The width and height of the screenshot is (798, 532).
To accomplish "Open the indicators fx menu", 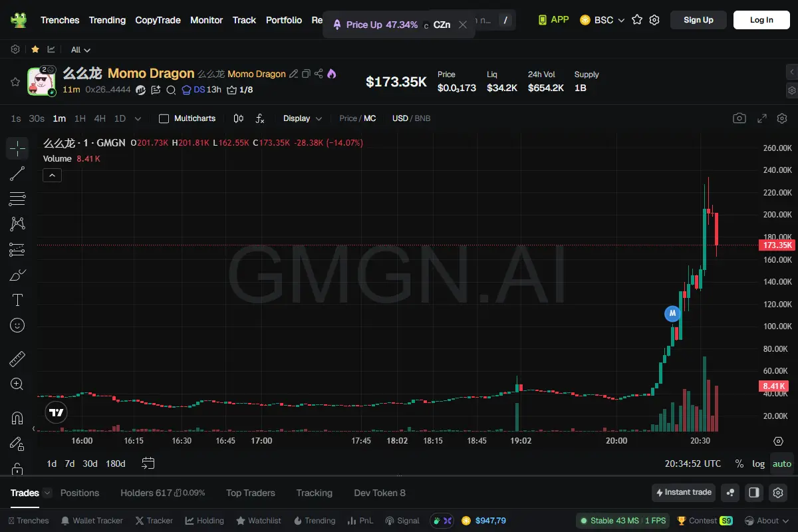I will click(x=260, y=118).
